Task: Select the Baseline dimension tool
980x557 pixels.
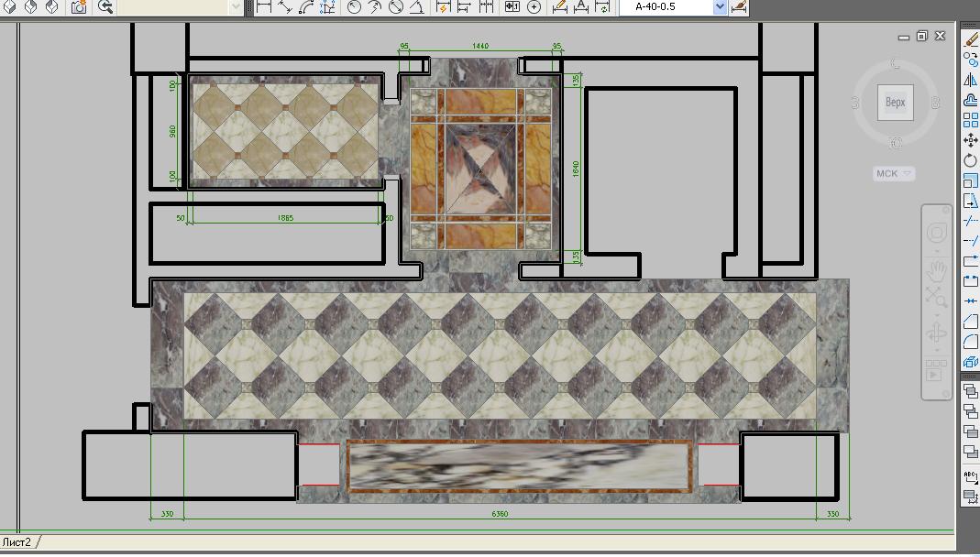Action: coord(464,6)
